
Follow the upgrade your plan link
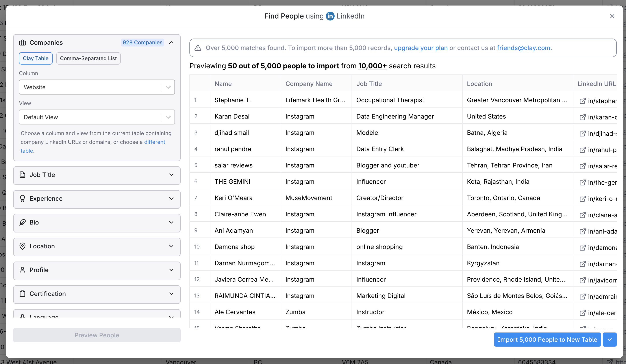[x=420, y=48]
